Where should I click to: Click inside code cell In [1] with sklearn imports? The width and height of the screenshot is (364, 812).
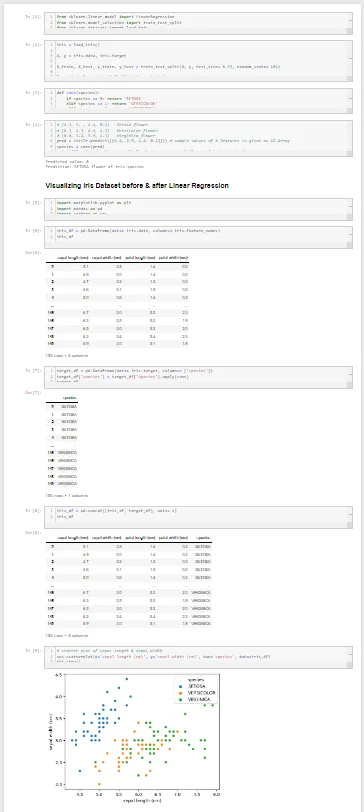pyautogui.click(x=198, y=23)
